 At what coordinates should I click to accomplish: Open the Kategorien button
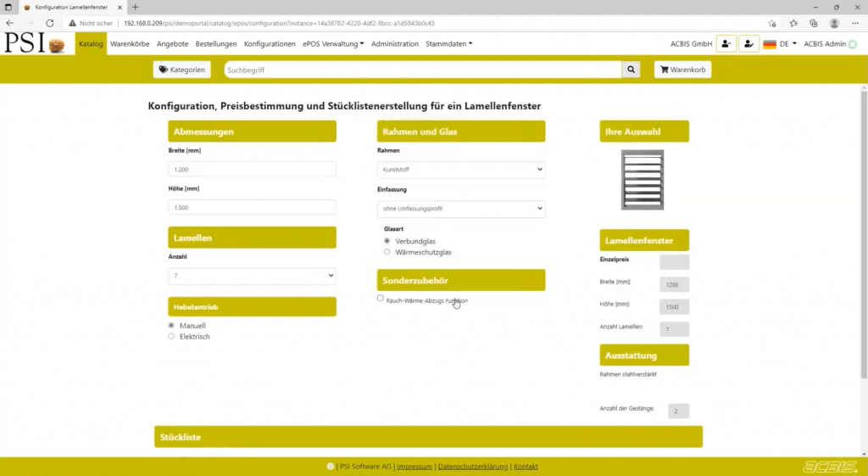coord(181,70)
